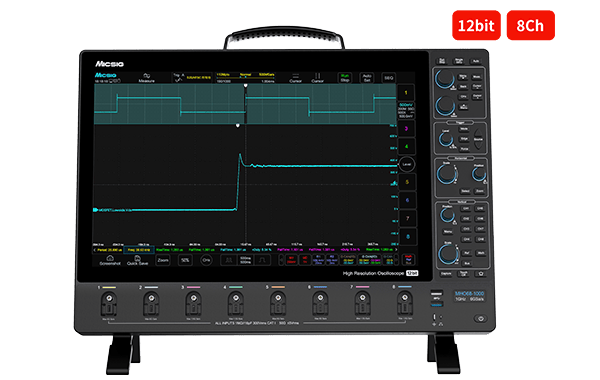
Task: Toggle the CH3 hardware key
Action: [466, 229]
